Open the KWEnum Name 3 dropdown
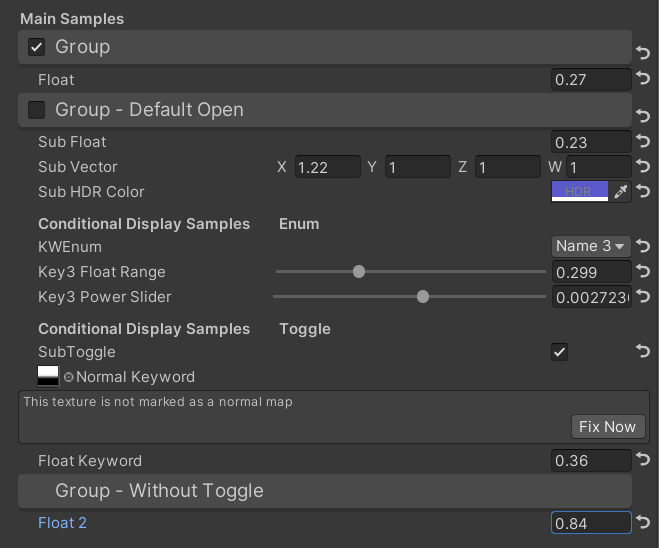 pyautogui.click(x=590, y=246)
